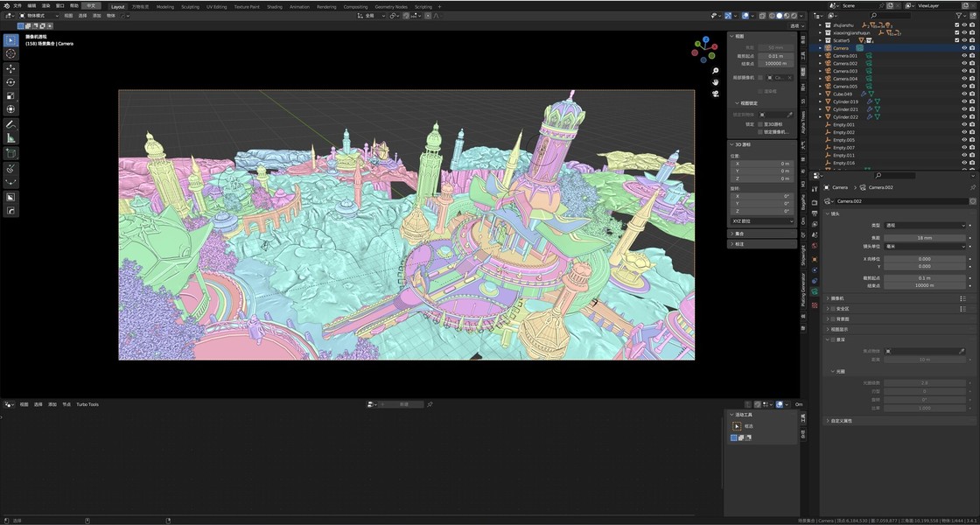Uncheck zhujianzhu collection exclude checkbox

pyautogui.click(x=957, y=25)
